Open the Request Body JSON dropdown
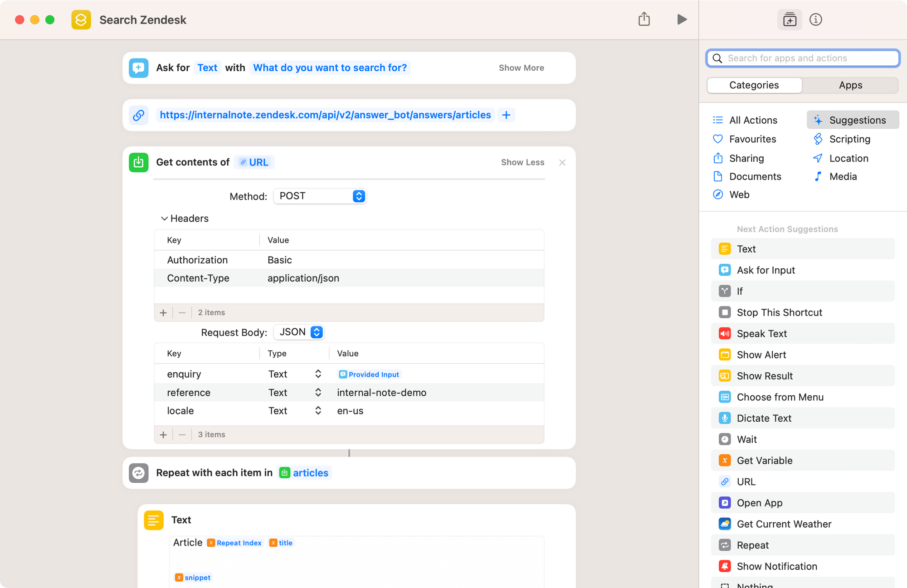Viewport: 907px width, 588px height. pos(299,332)
